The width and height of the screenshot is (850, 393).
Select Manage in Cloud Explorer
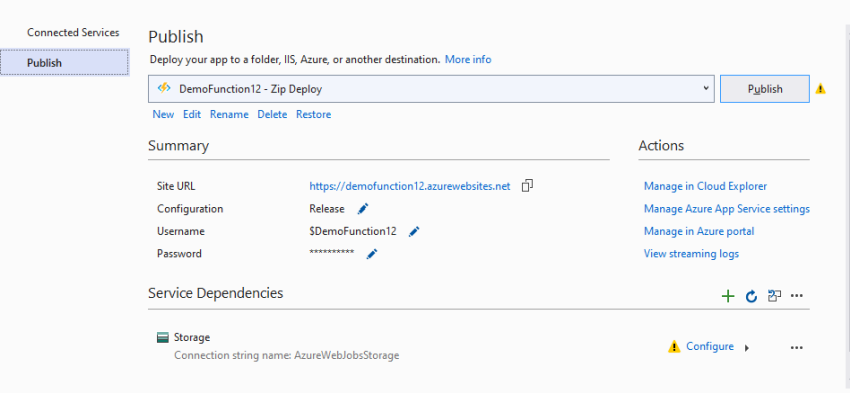tap(705, 186)
